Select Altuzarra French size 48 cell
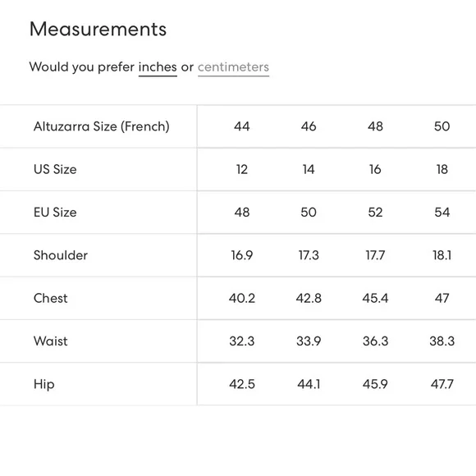476x476 pixels. [375, 126]
